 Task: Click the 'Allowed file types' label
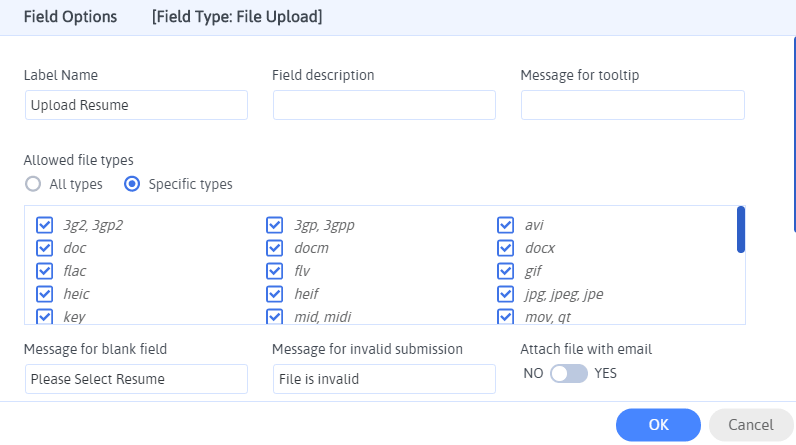[x=79, y=160]
